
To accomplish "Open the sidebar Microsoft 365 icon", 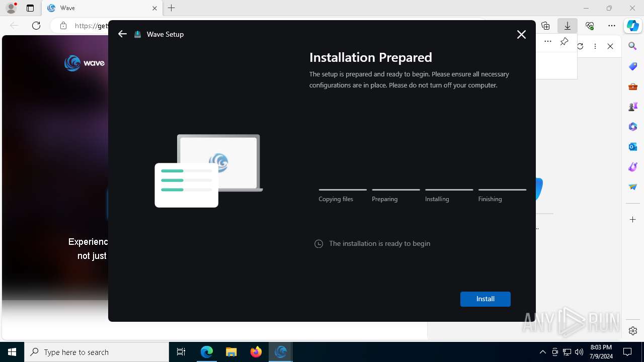I will pos(633,127).
